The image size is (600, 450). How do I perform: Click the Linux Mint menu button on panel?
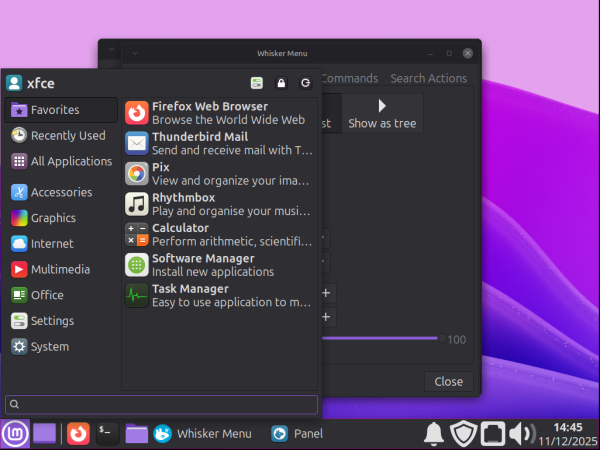[x=15, y=434]
